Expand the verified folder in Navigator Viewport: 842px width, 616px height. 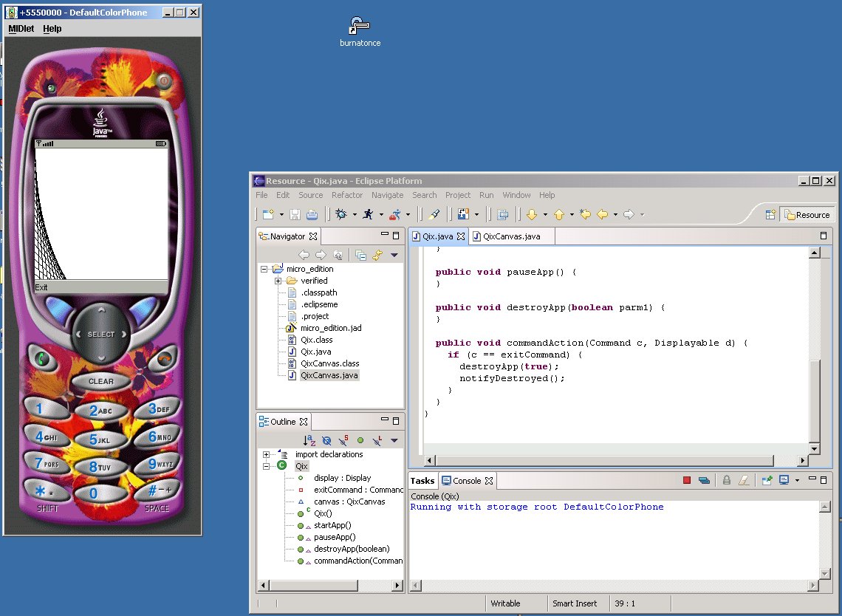click(278, 281)
